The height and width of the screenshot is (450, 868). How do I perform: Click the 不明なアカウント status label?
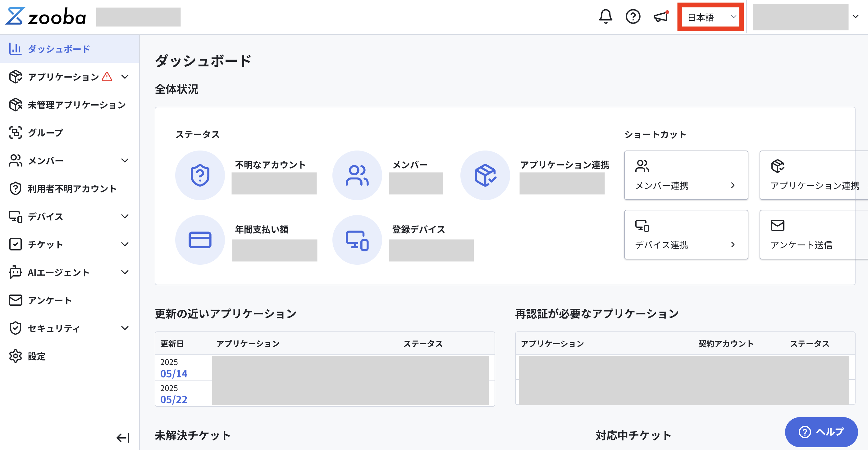tap(271, 164)
